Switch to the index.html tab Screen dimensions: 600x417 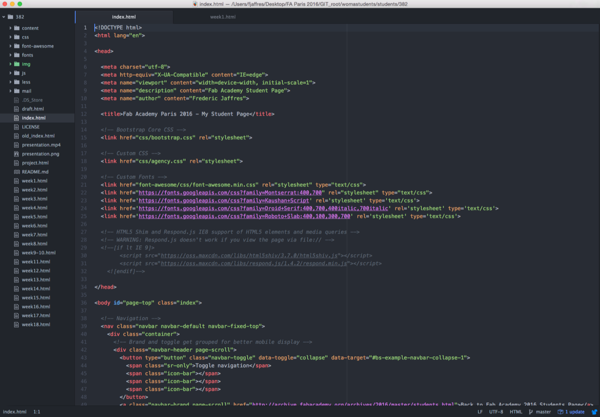(124, 17)
